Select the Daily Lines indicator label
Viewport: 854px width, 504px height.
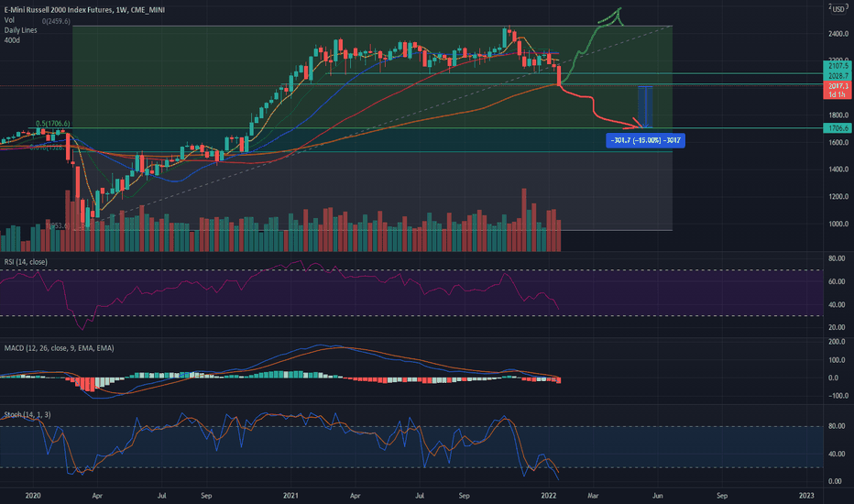coord(21,30)
